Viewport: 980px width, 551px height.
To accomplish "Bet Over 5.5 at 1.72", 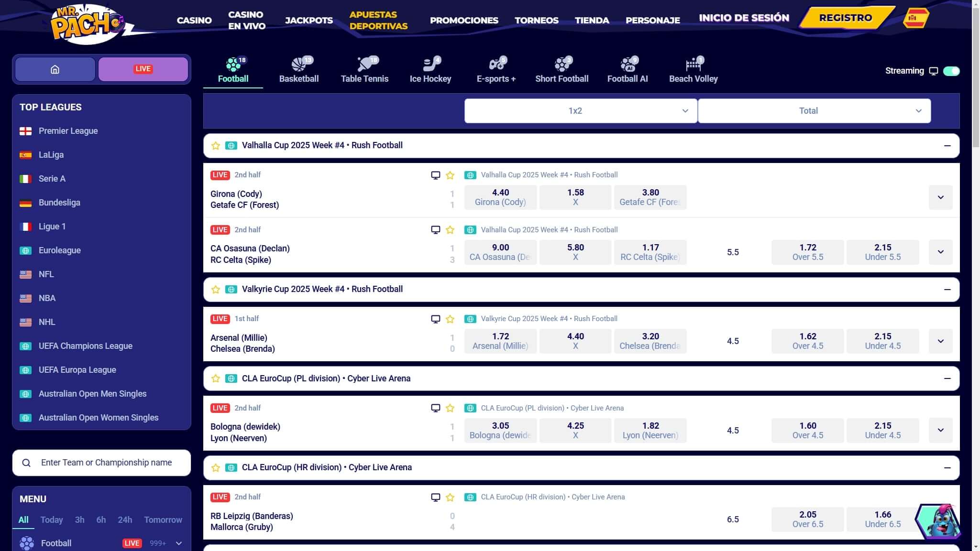I will [808, 252].
